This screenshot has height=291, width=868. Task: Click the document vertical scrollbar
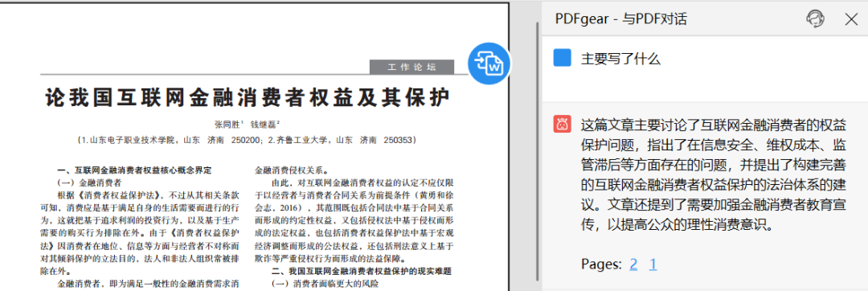click(537, 152)
